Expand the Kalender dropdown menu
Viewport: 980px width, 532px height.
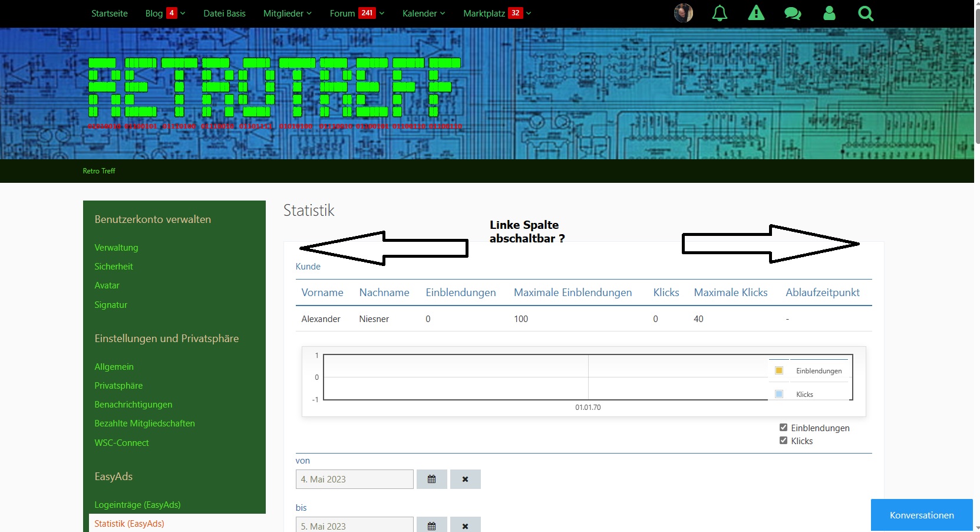[424, 13]
